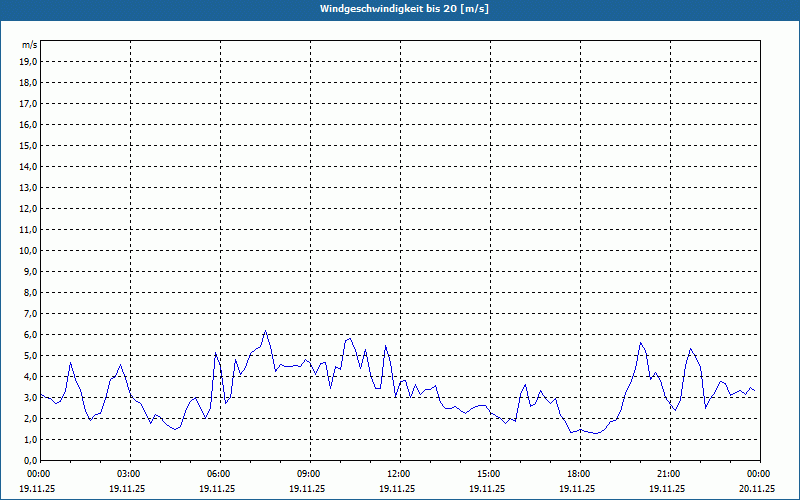This screenshot has height=500, width=800.
Task: Select the 5,0 value on the y-axis
Action: [x=30, y=355]
